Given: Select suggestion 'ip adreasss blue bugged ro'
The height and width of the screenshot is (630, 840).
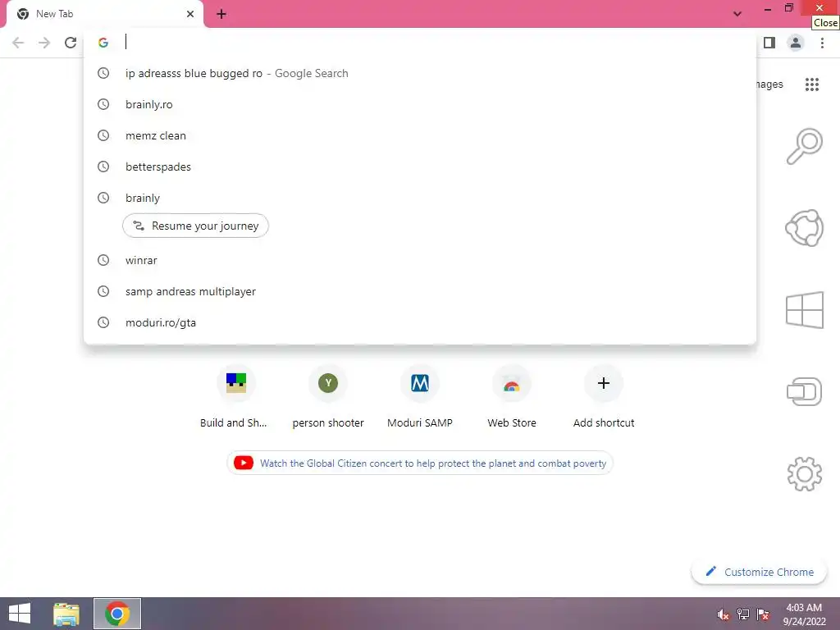Looking at the screenshot, I should pos(420,73).
